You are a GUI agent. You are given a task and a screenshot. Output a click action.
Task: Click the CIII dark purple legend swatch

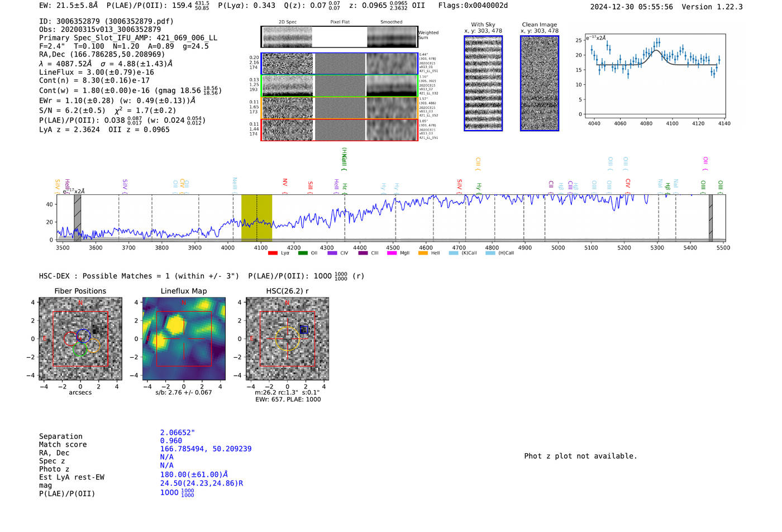[363, 253]
